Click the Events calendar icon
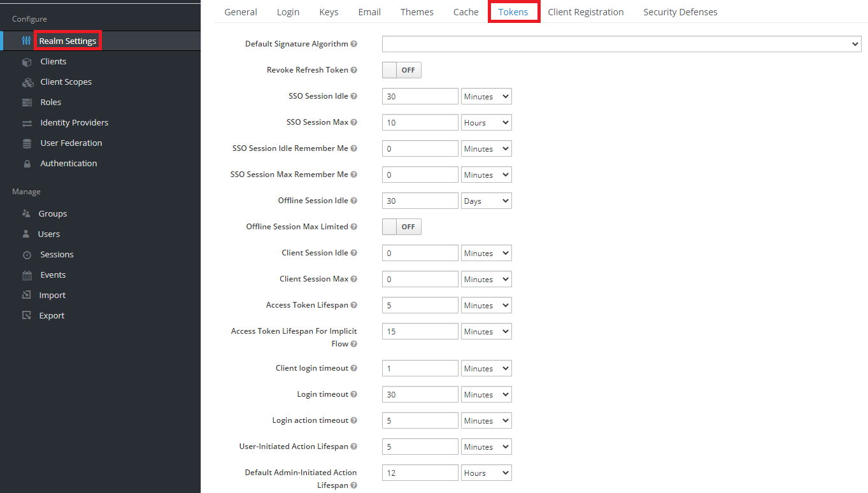Screen dimensions: 868x493 pos(27,275)
